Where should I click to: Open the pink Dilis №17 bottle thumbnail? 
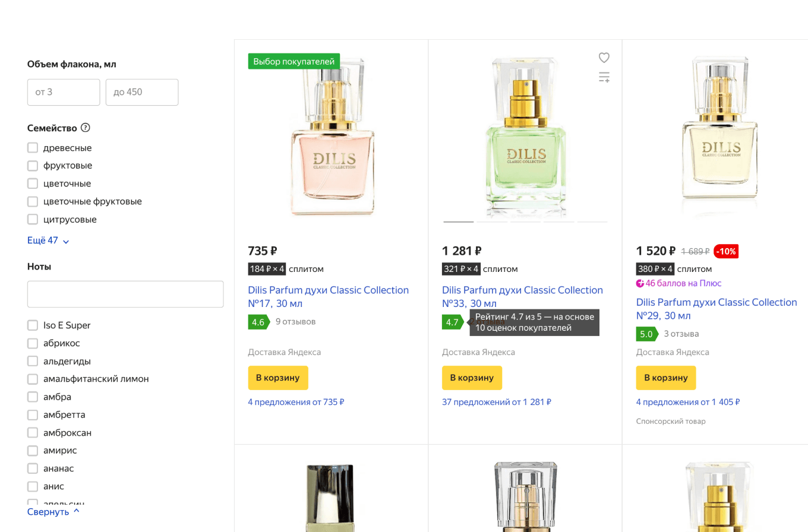[331, 137]
